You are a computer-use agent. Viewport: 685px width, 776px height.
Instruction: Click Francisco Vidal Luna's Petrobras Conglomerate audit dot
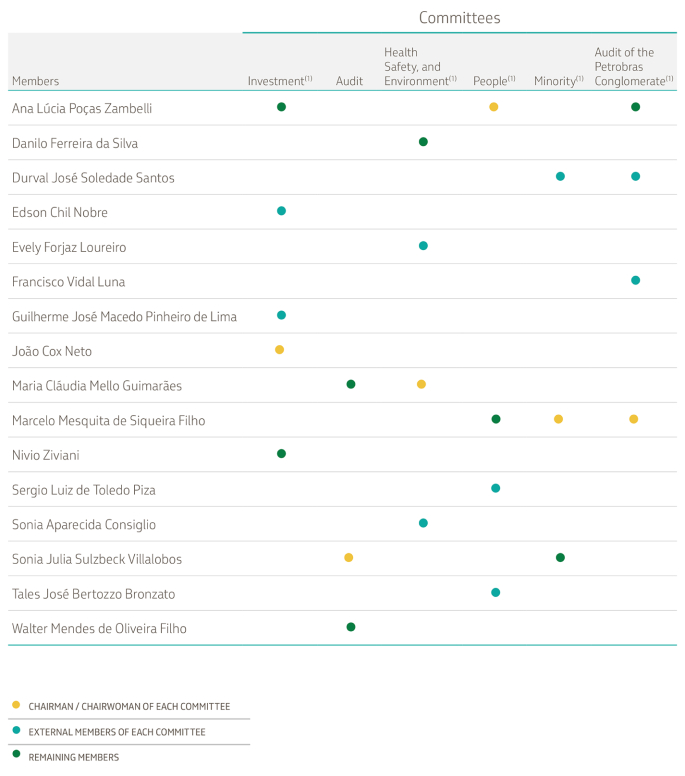point(635,281)
